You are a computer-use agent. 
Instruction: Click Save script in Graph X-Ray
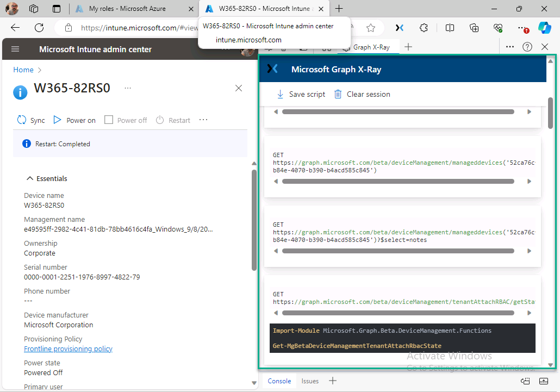click(301, 94)
